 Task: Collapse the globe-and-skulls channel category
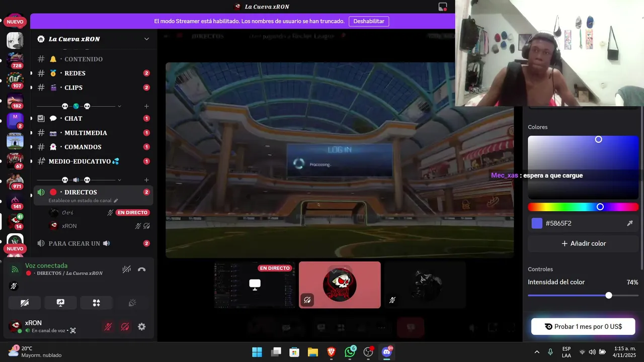pos(119,106)
